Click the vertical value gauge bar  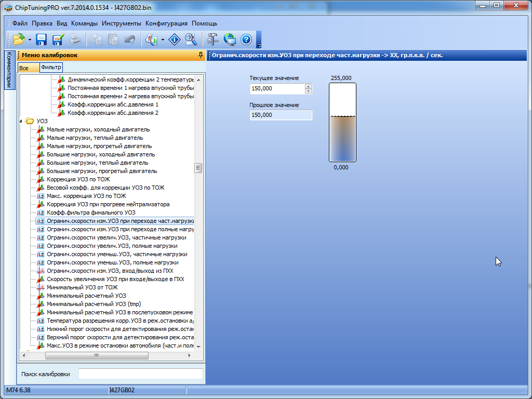342,122
